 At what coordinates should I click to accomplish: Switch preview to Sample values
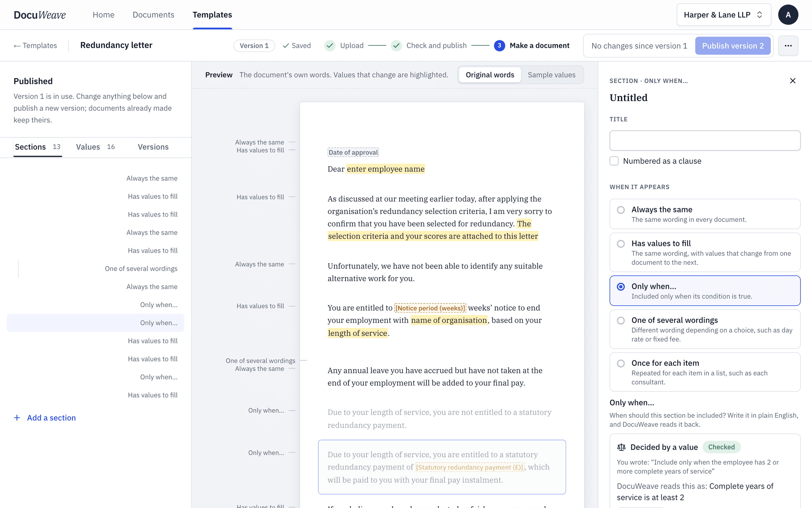click(551, 75)
